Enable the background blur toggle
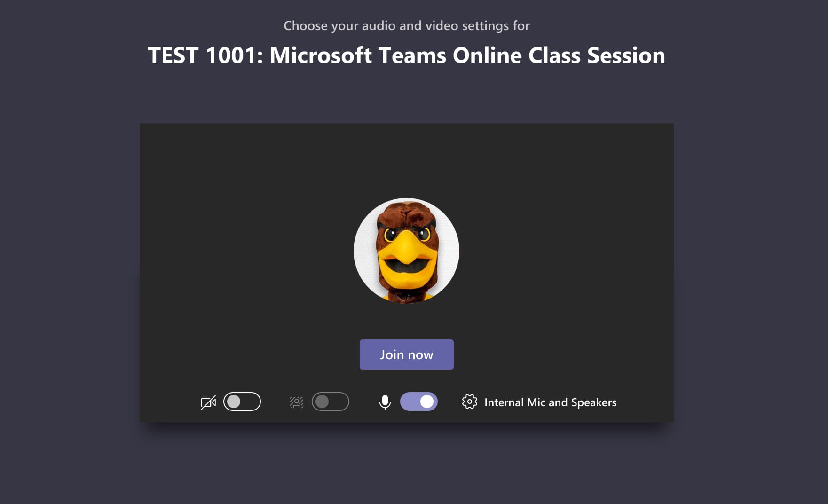828x504 pixels. (331, 402)
